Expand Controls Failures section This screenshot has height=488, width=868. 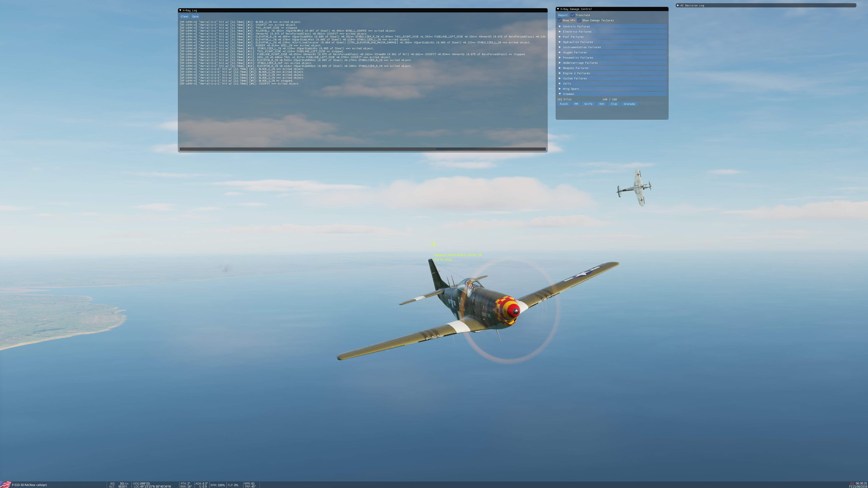(612, 26)
